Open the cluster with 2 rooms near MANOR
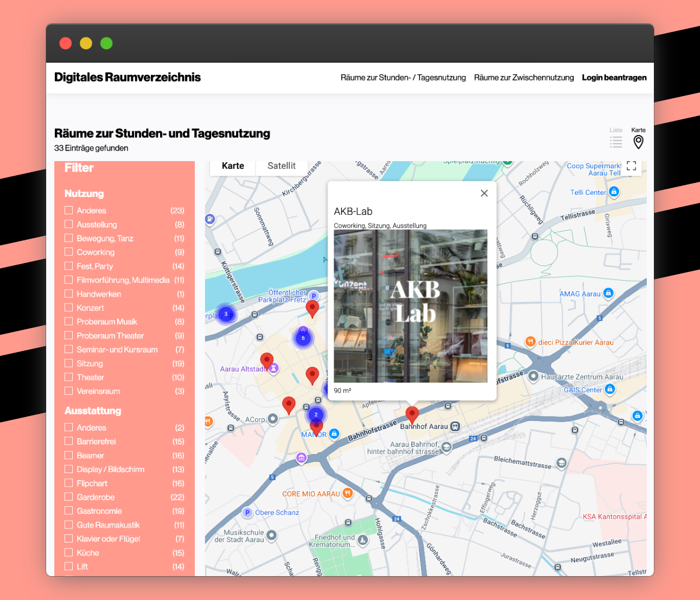Viewport: 700px width, 600px height. tap(316, 414)
